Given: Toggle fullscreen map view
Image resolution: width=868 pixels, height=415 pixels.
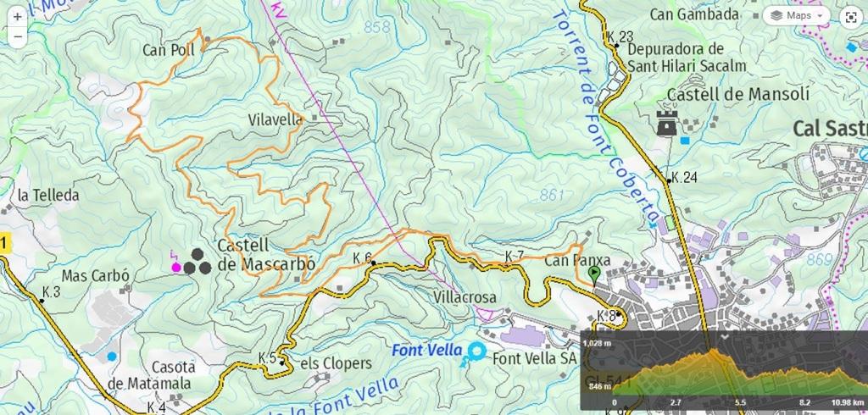Looking at the screenshot, I should [x=851, y=17].
